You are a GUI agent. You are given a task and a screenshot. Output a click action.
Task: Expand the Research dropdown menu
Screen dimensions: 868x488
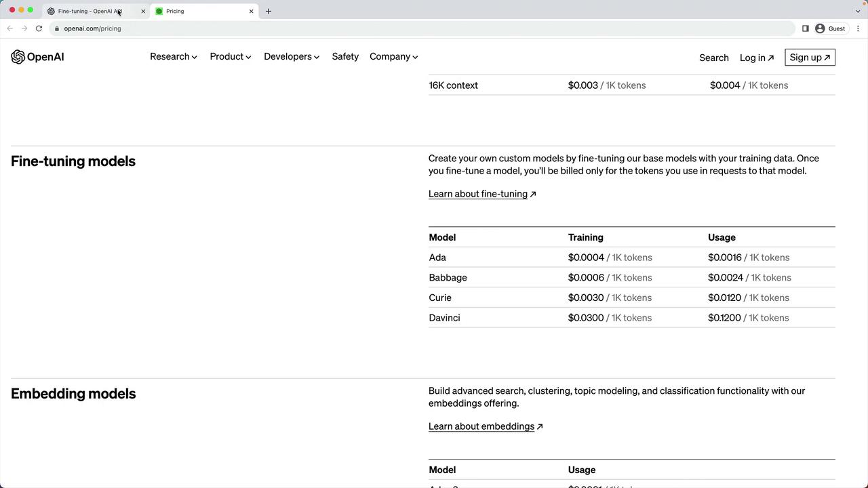coord(174,57)
